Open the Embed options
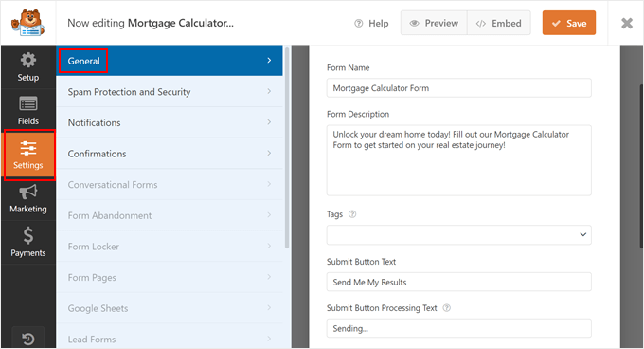Screen dimensions: 644x349 click(498, 23)
